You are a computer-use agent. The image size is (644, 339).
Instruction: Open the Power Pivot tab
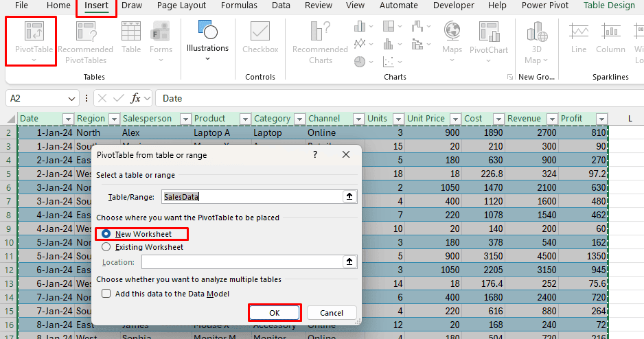(545, 5)
